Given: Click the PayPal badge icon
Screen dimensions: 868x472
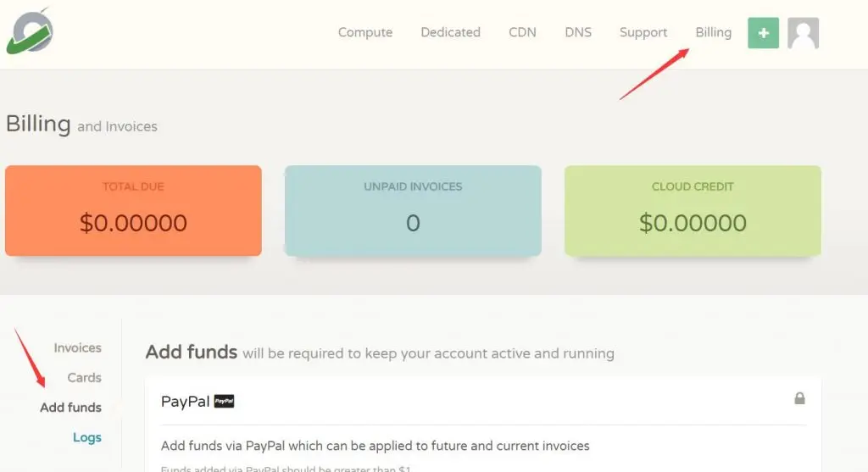Looking at the screenshot, I should tap(224, 401).
